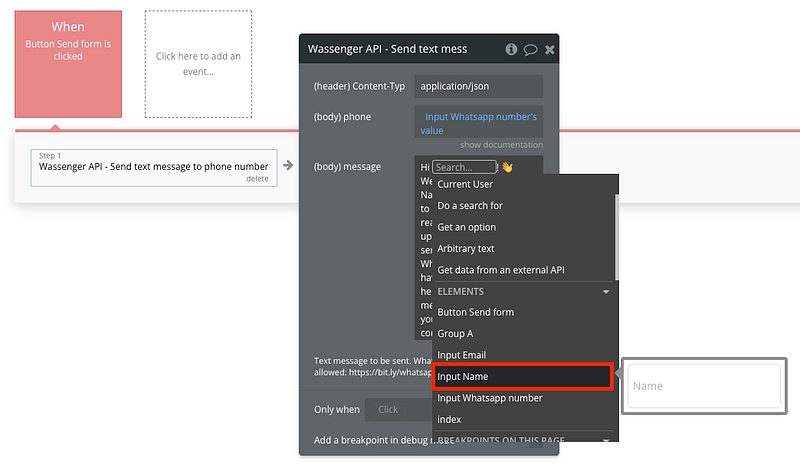Click the arrow icon next to Step 1
Screen dimensions: 800x467
288,165
